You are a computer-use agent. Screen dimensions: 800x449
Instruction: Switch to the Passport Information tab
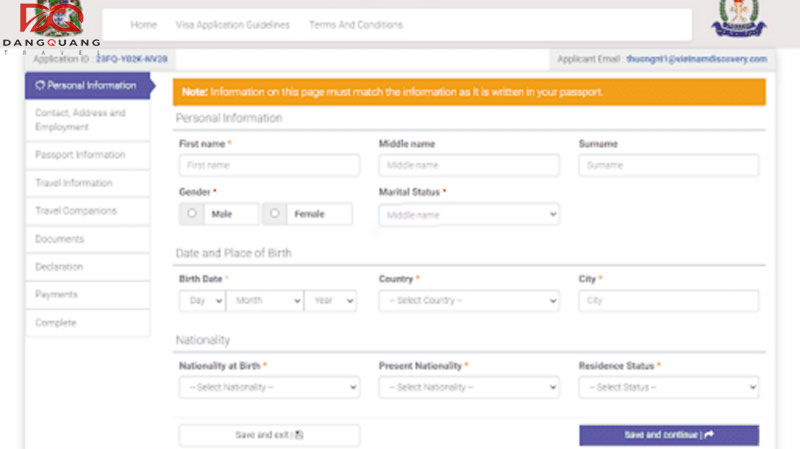pos(80,155)
